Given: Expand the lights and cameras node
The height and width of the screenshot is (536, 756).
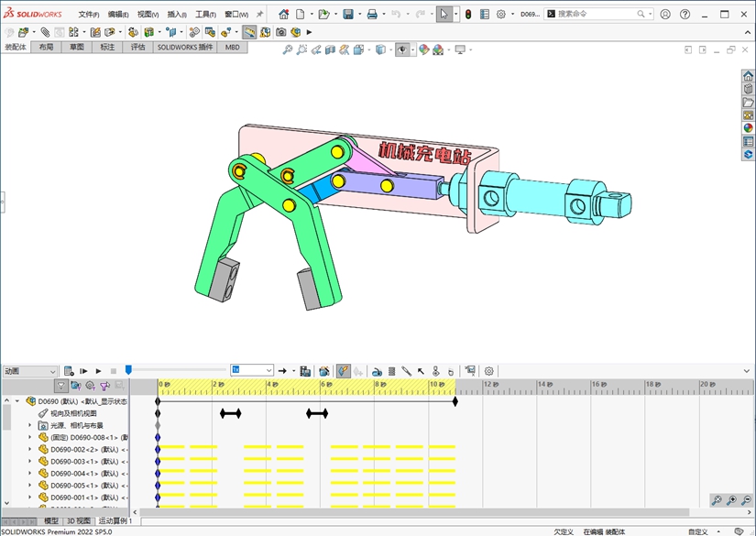Looking at the screenshot, I should (x=30, y=425).
